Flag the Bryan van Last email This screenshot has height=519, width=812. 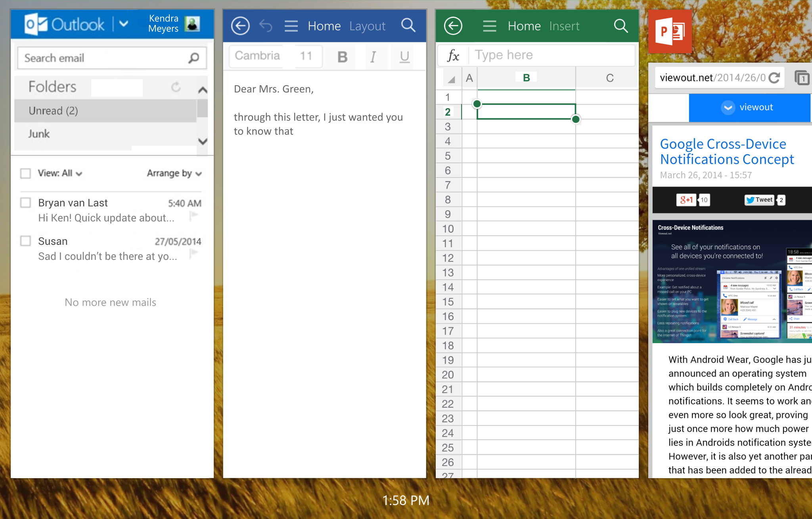(x=194, y=216)
